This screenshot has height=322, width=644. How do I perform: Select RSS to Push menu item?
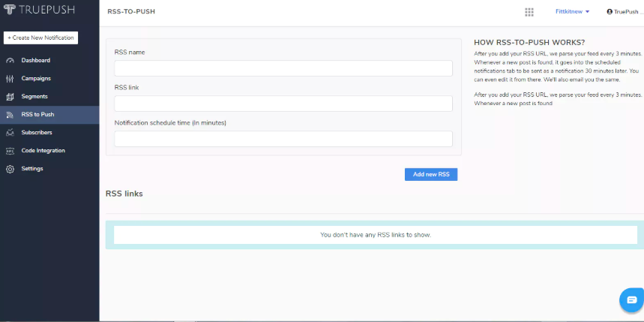pyautogui.click(x=49, y=115)
